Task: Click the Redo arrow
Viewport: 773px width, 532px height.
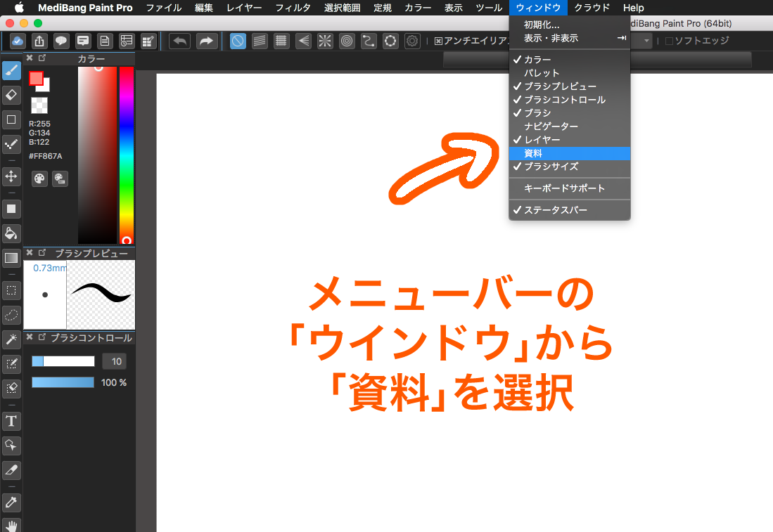Action: [x=207, y=41]
